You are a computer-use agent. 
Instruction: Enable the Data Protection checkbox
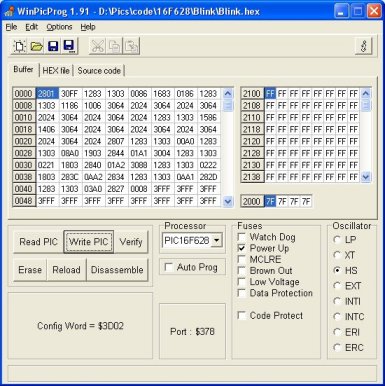(241, 293)
